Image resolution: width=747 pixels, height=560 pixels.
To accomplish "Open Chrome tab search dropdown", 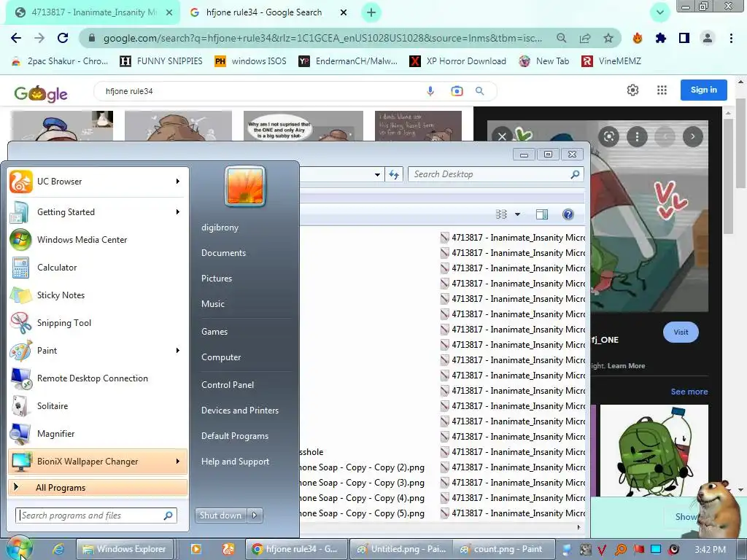I will [x=660, y=13].
